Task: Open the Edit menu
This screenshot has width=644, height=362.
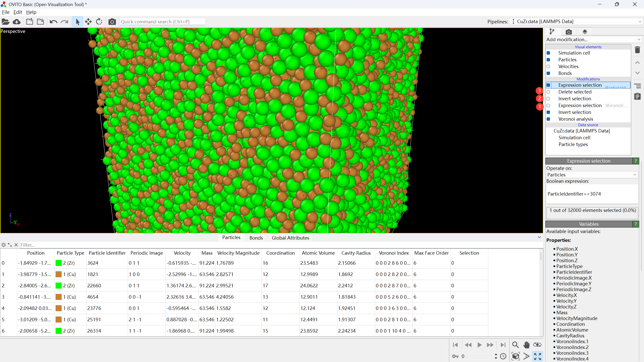Action: [x=18, y=12]
